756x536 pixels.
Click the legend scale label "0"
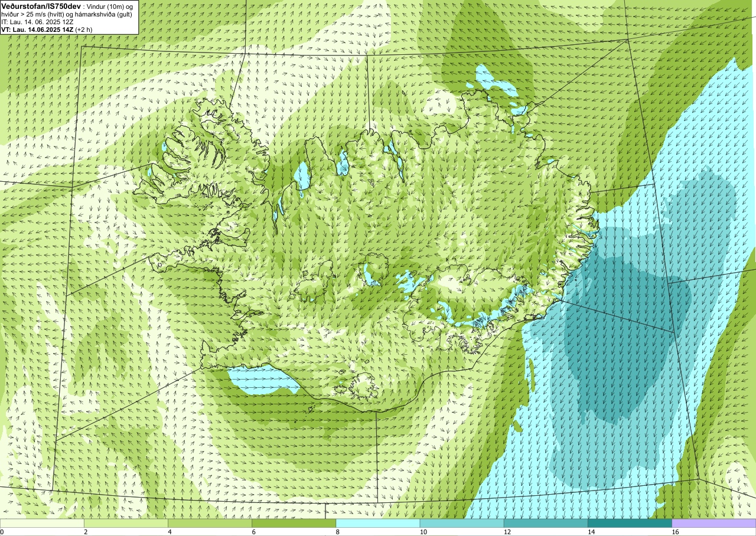click(x=2, y=532)
